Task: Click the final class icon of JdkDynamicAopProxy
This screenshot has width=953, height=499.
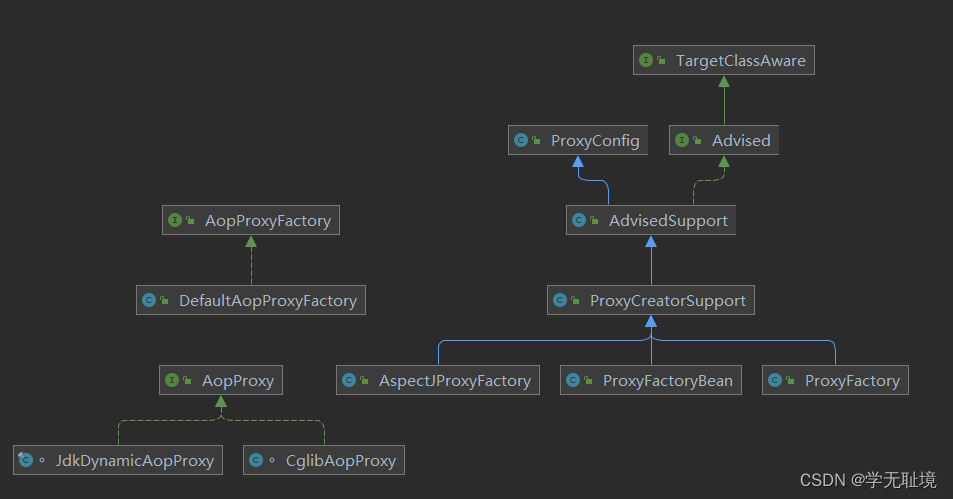Action: 26,460
